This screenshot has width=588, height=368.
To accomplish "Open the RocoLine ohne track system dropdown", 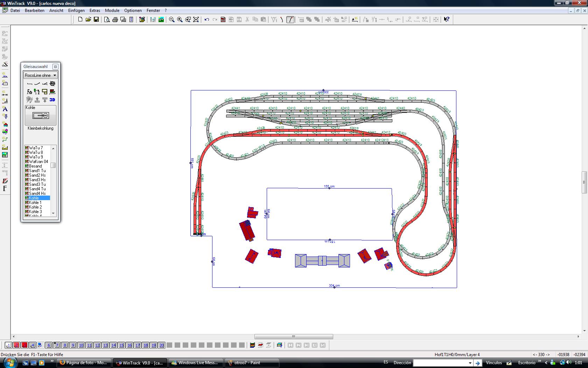I will [40, 75].
